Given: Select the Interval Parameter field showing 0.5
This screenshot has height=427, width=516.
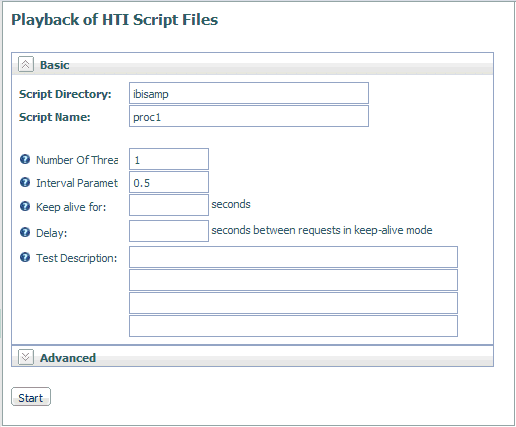Looking at the screenshot, I should [169, 182].
